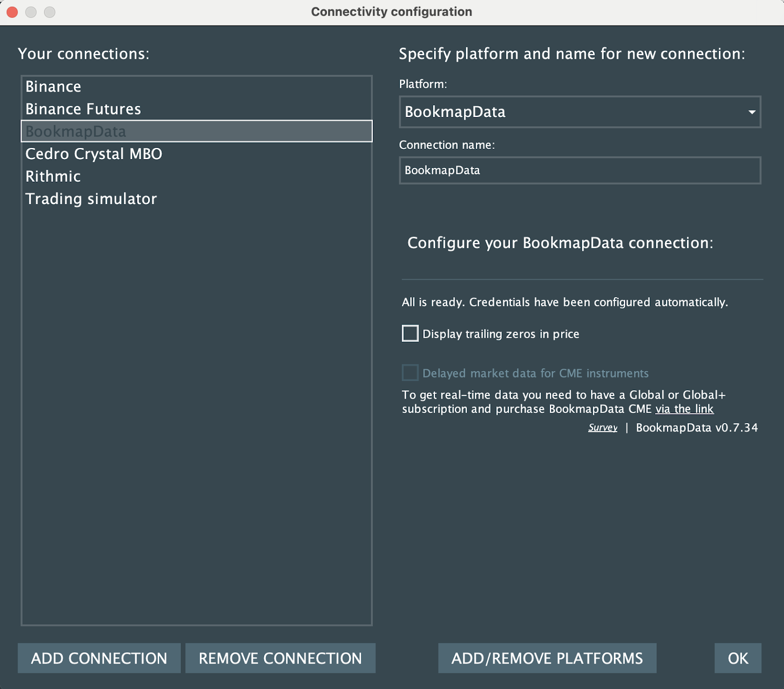
Task: Click REMOVE CONNECTION button
Action: [280, 658]
